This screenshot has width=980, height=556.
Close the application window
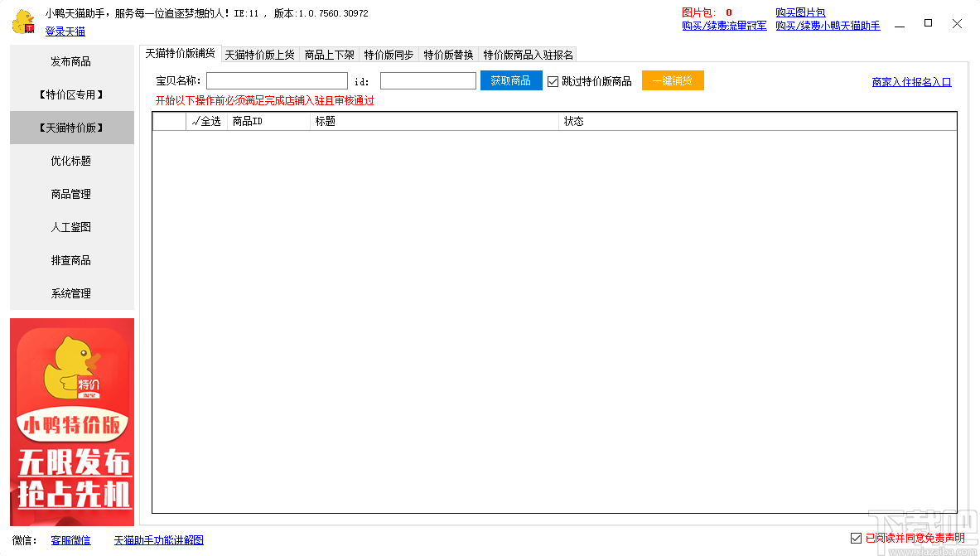click(957, 23)
